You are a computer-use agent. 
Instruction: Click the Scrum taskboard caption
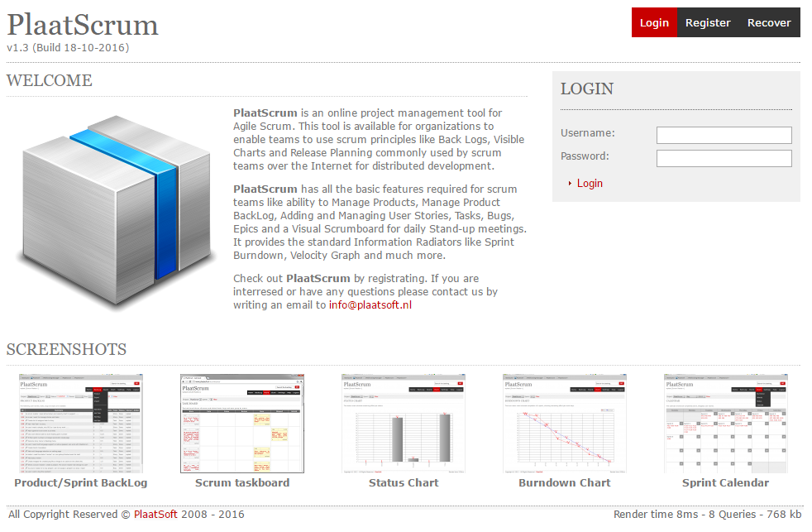(x=242, y=483)
